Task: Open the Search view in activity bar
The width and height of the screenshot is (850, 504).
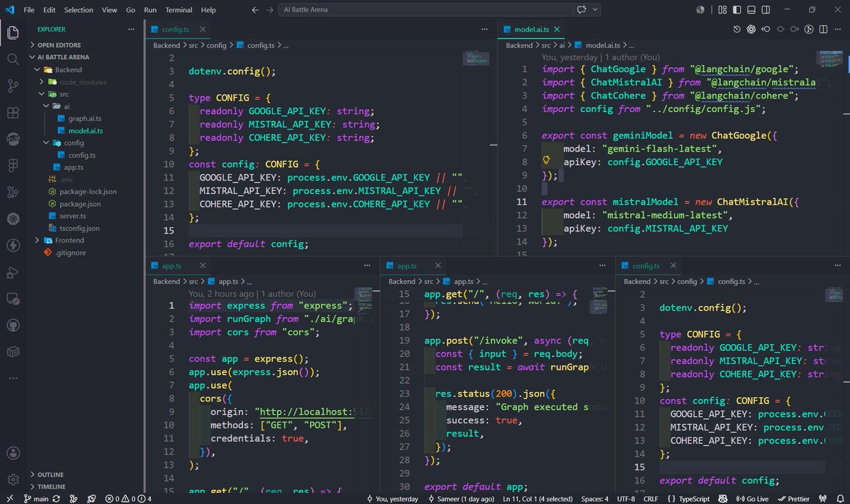Action: click(x=13, y=59)
